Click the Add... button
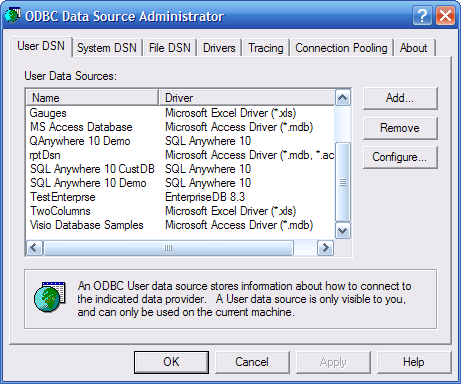Viewport: 461px width, 384px height. [400, 98]
